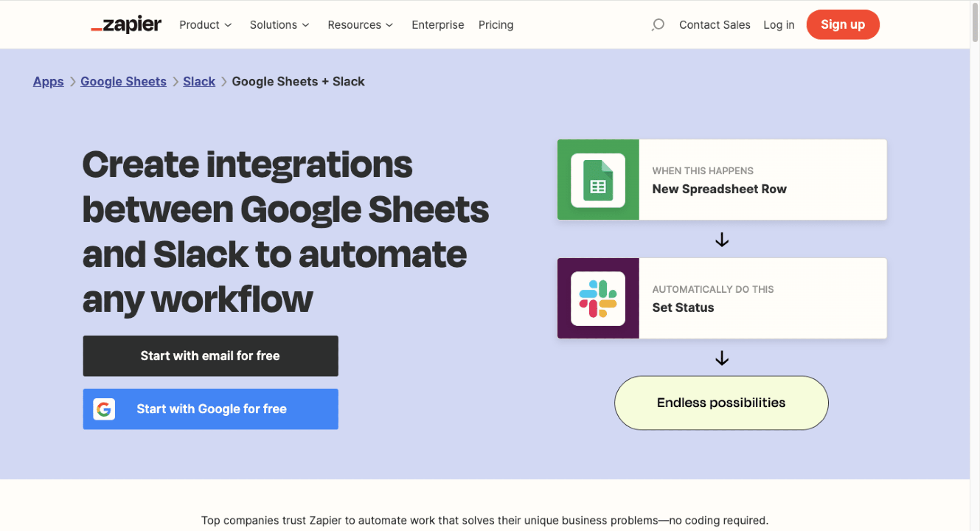
Task: Open the Slack breadcrumb link
Action: click(199, 82)
